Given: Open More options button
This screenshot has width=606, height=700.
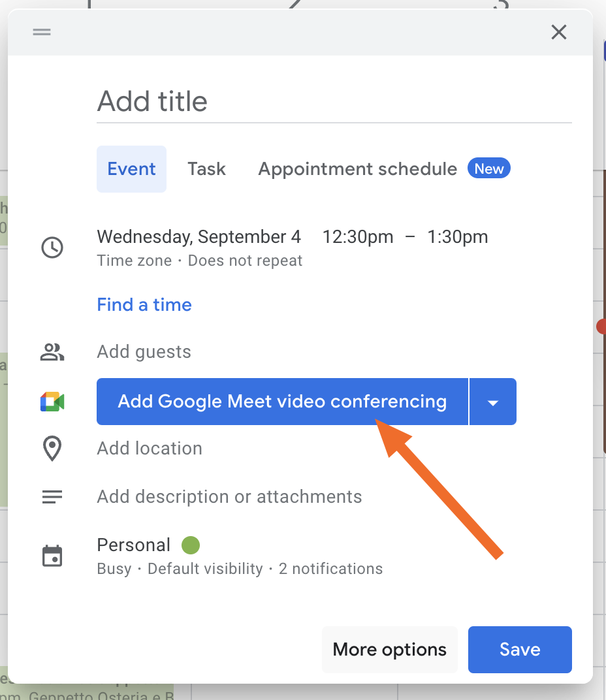Looking at the screenshot, I should click(389, 650).
